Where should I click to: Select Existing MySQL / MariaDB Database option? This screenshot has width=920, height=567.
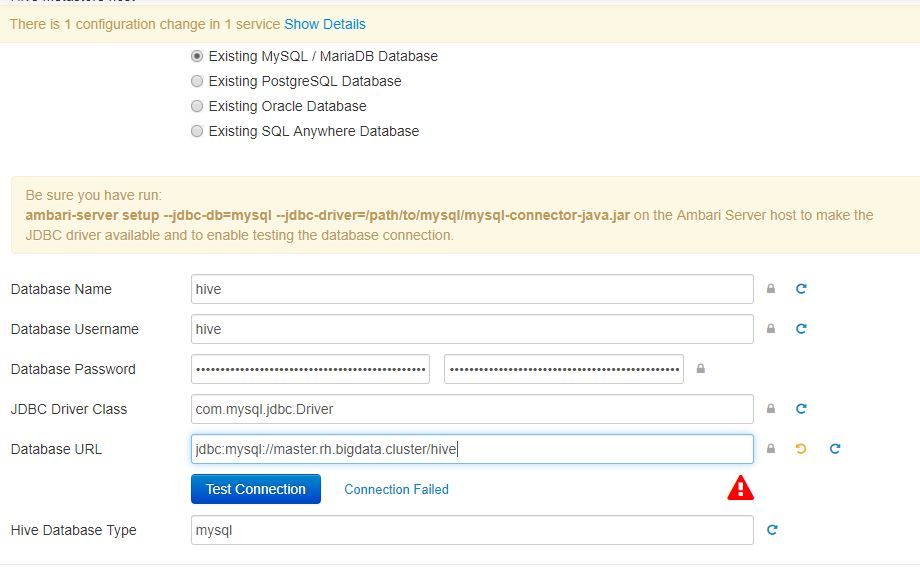point(197,56)
